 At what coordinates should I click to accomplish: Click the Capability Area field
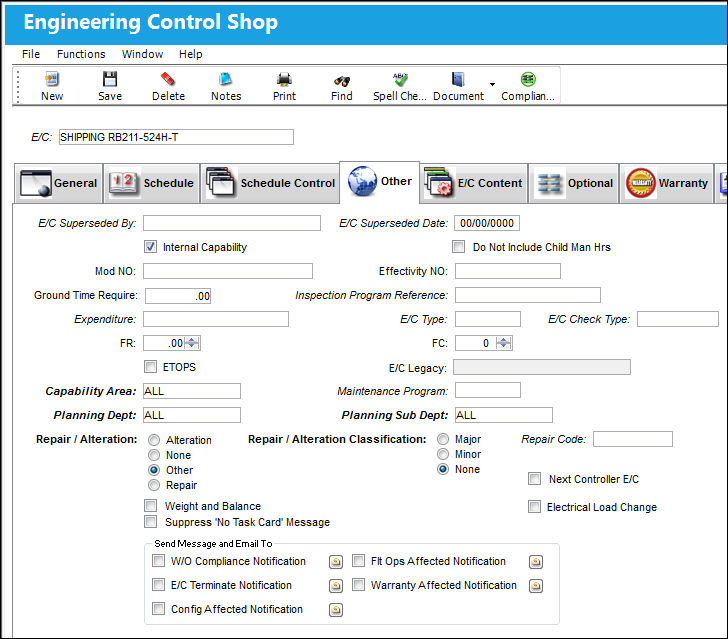point(192,391)
